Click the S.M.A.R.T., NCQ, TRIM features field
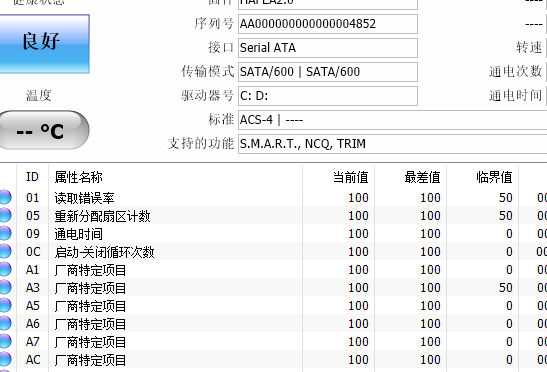547x372 pixels. (392, 144)
